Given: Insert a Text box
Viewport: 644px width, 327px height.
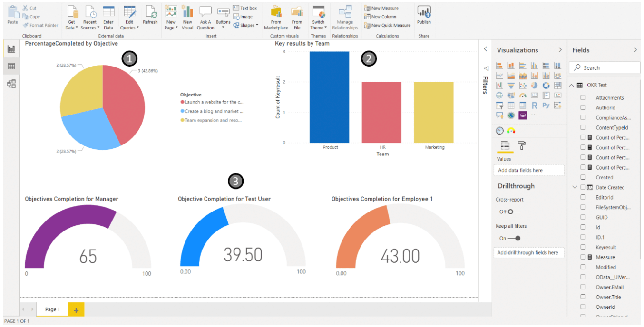Looking at the screenshot, I should [x=245, y=8].
